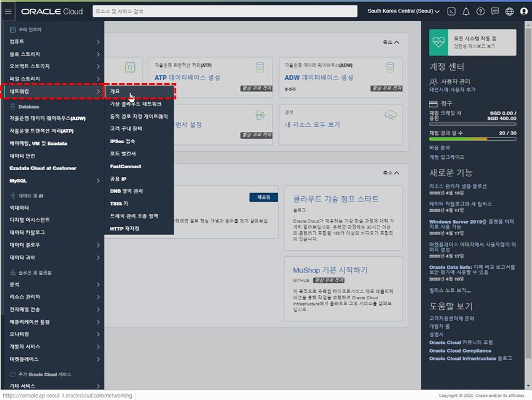Image resolution: width=532 pixels, height=400 pixels.
Task: Click ADW 데이터베이스 생성 link
Action: point(319,77)
